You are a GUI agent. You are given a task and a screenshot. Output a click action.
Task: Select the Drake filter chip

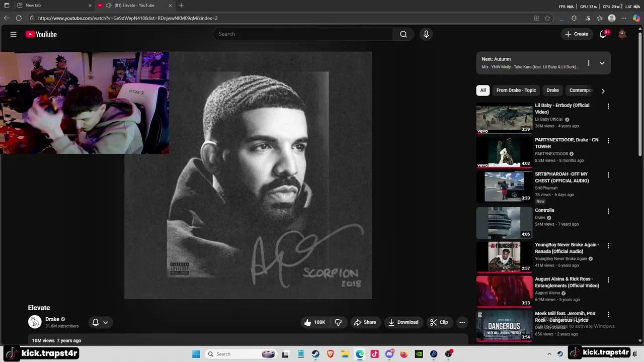point(552,90)
